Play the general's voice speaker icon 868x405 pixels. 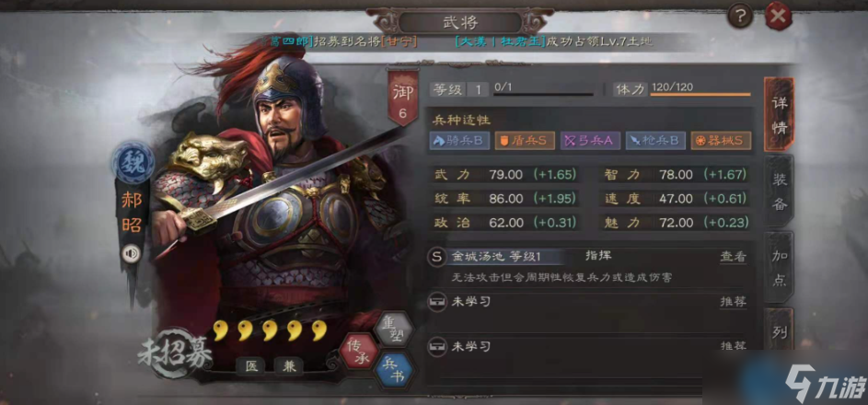click(132, 254)
